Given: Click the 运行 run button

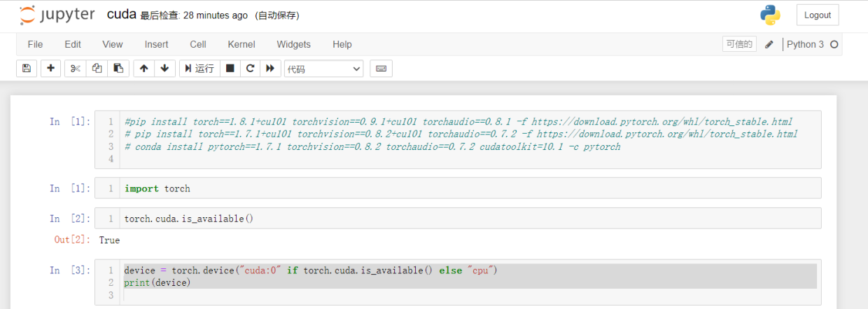Looking at the screenshot, I should [x=199, y=69].
